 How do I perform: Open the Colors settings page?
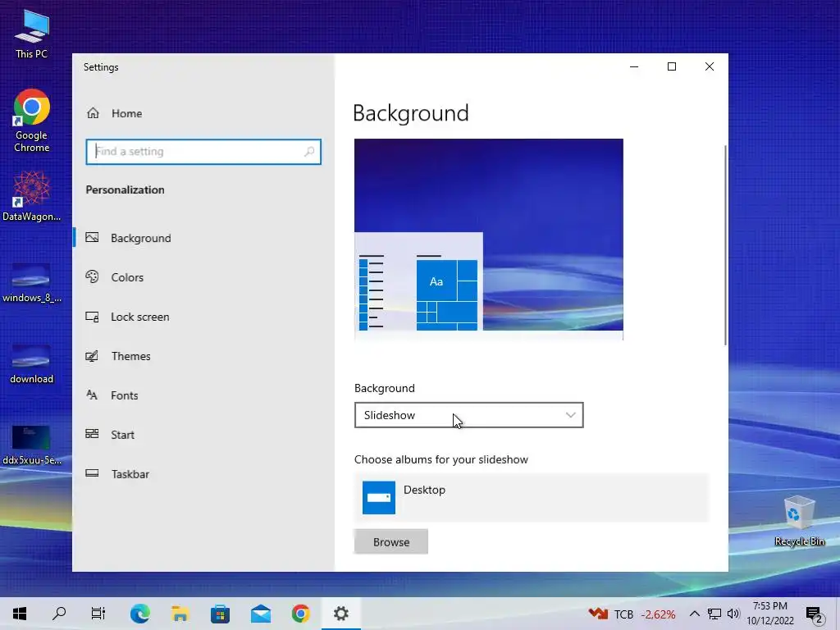click(x=203, y=277)
